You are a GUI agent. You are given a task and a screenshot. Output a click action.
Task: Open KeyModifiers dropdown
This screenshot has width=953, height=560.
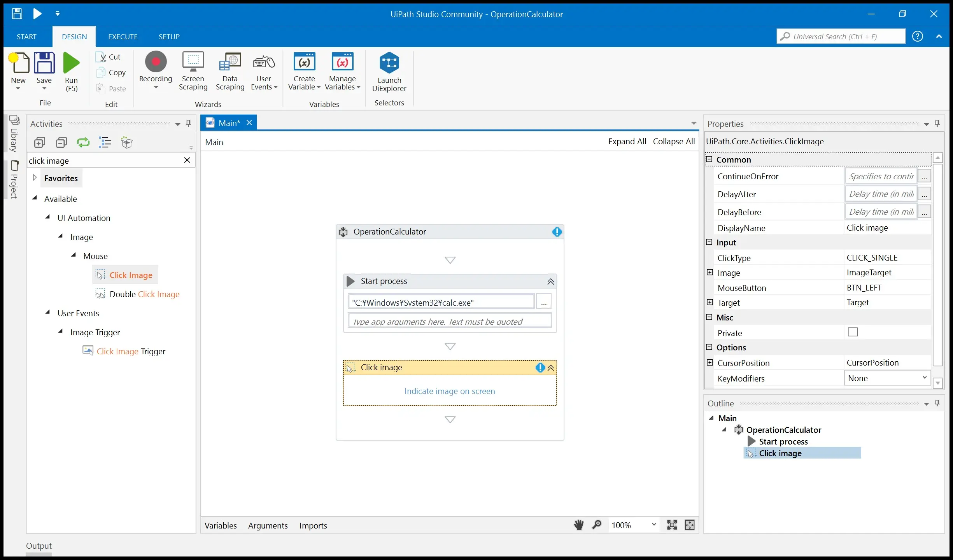click(887, 378)
